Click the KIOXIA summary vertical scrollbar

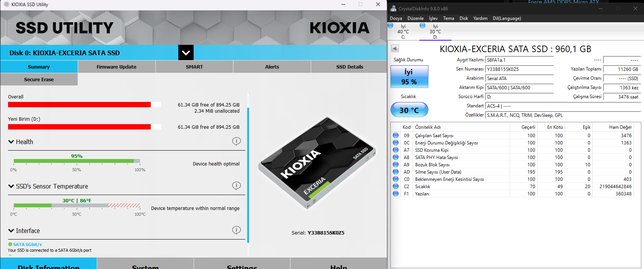point(248,175)
